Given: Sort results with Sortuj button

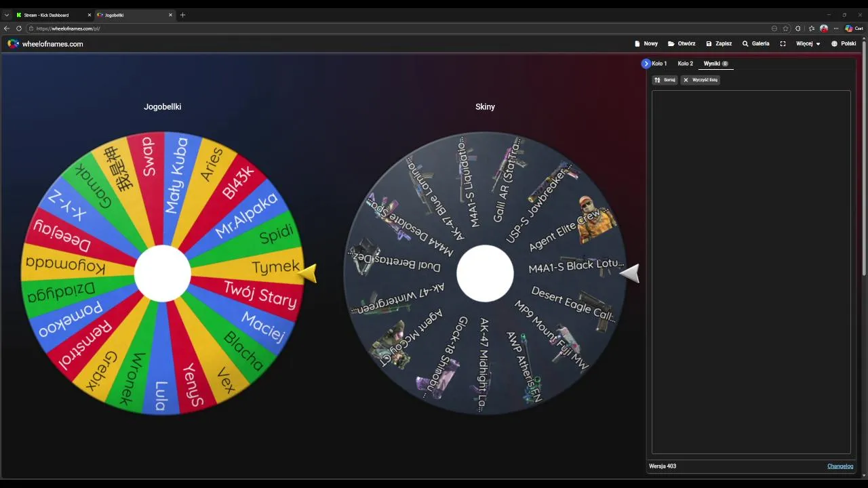Looking at the screenshot, I should [665, 80].
